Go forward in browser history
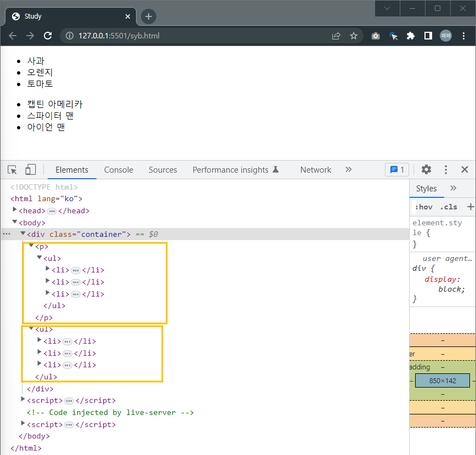 [30, 36]
